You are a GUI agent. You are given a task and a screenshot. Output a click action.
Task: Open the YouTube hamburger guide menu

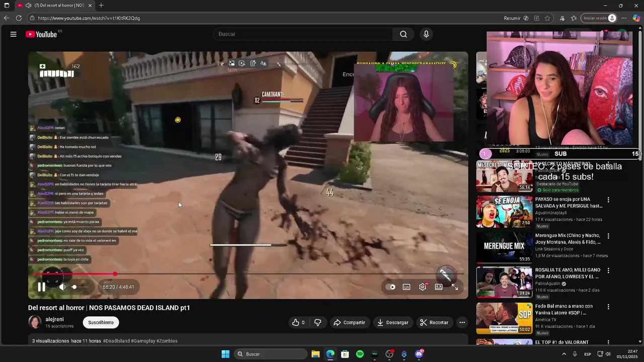(14, 34)
